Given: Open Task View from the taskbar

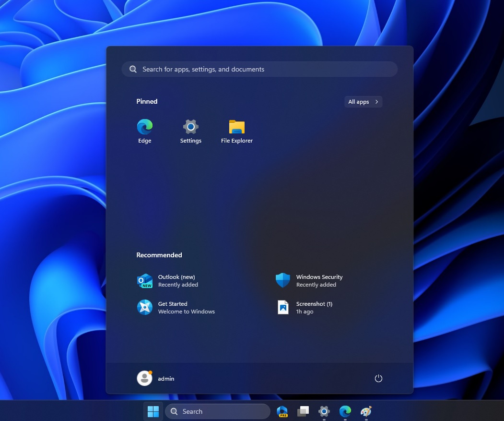Looking at the screenshot, I should (x=303, y=411).
